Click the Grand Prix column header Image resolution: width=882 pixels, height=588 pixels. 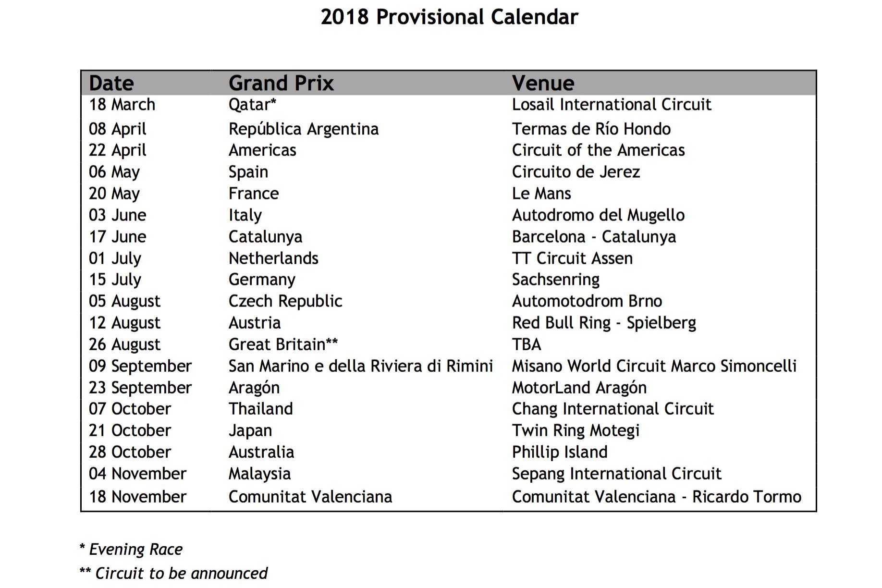(x=281, y=83)
